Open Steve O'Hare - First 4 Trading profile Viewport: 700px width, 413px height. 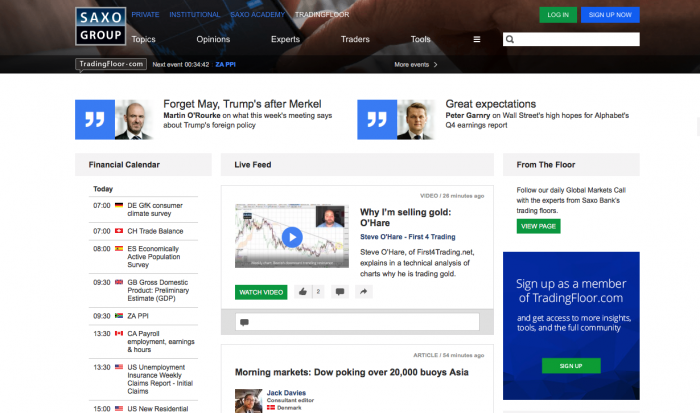408,237
